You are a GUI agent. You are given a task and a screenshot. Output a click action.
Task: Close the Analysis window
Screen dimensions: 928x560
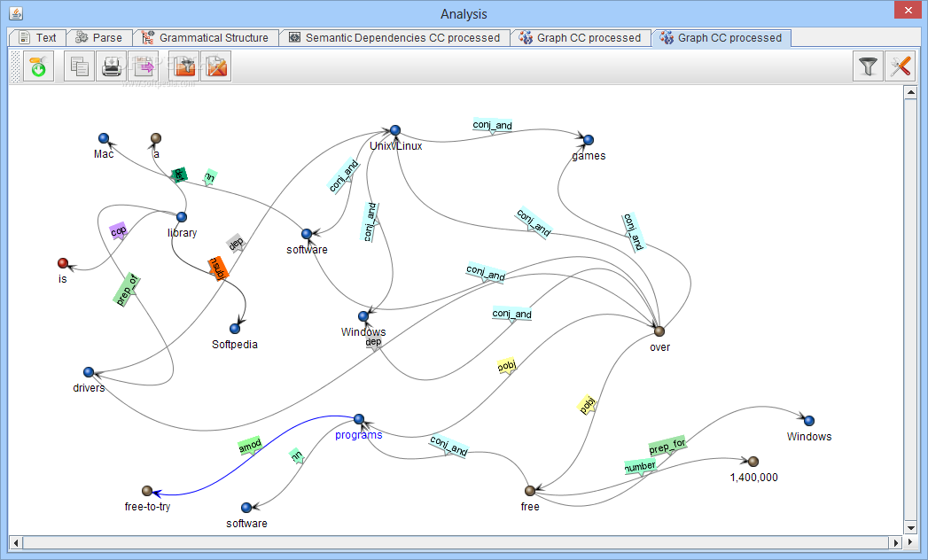[x=908, y=10]
